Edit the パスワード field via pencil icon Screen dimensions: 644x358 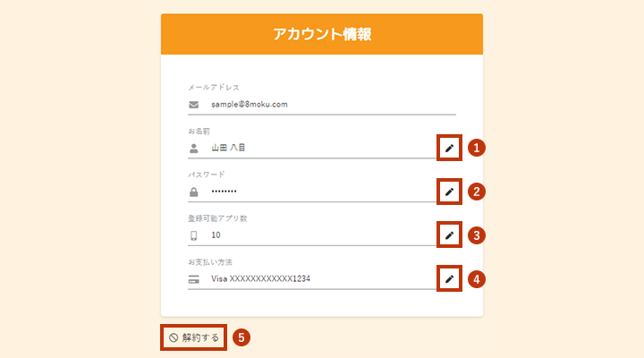point(450,192)
